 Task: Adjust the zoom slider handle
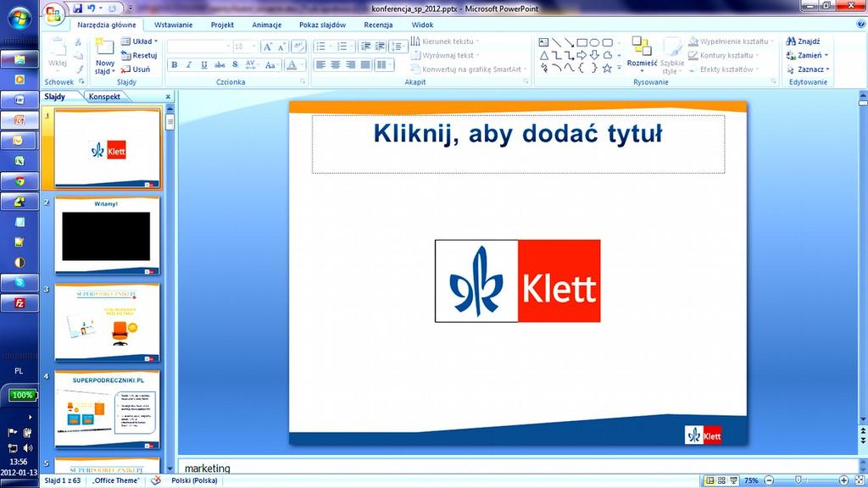coord(798,480)
